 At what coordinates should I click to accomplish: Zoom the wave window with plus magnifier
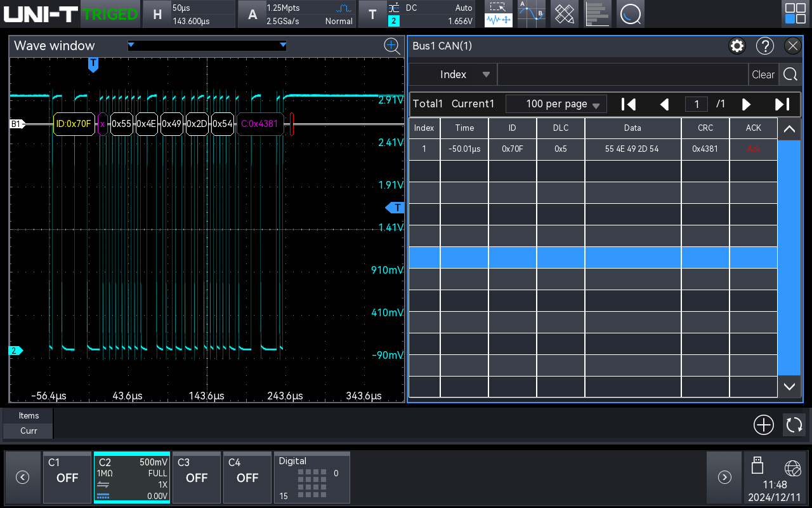coord(392,46)
